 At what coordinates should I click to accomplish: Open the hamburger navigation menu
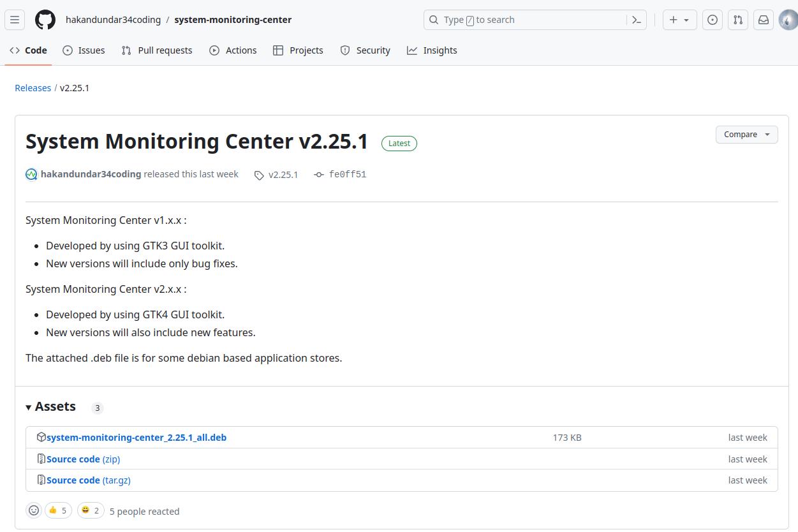tap(15, 20)
